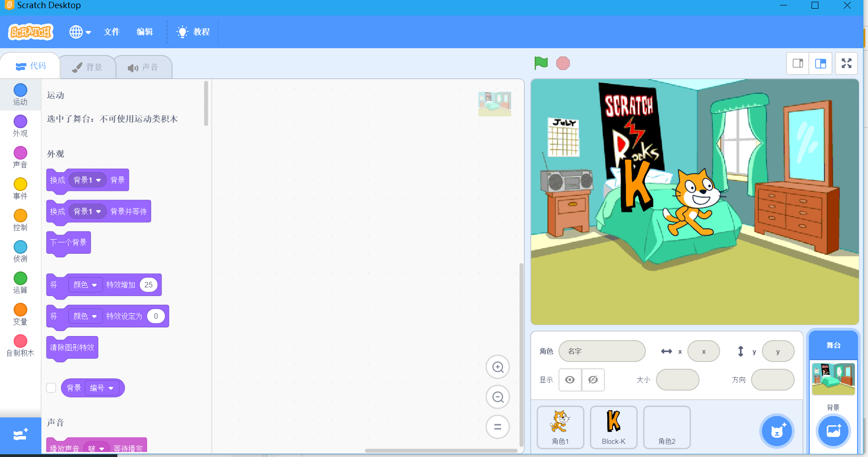Select the 侦测 block category
This screenshot has width=868, height=457.
tap(20, 251)
